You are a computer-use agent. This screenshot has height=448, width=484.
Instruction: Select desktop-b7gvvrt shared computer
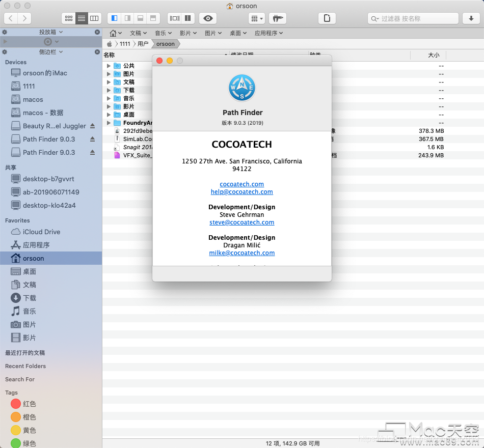pyautogui.click(x=51, y=179)
